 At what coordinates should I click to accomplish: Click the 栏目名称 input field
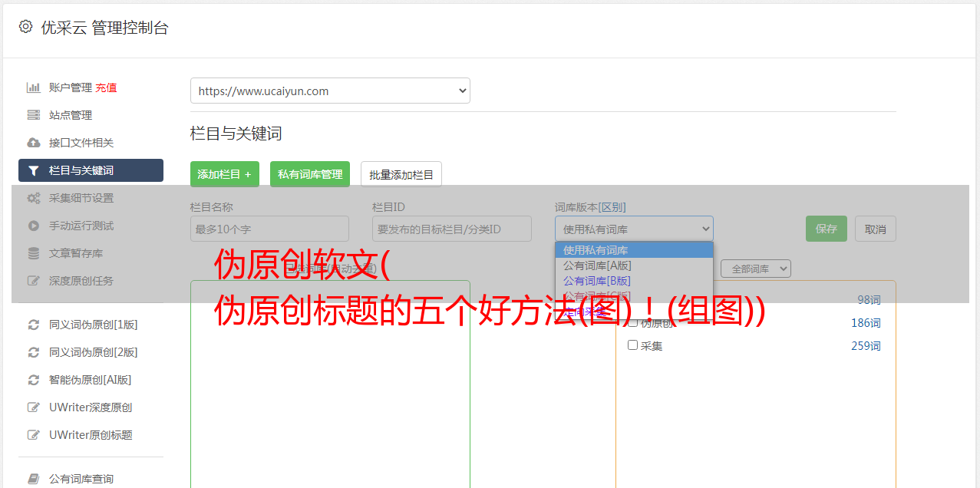coord(269,229)
